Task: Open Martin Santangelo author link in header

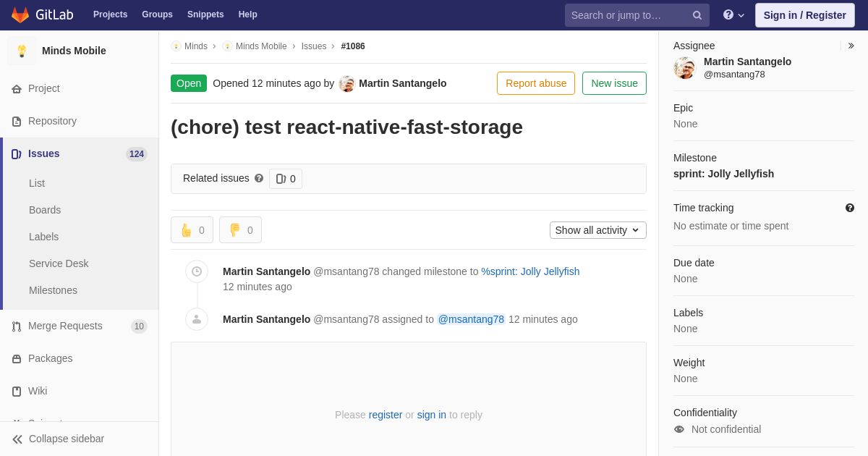Action: 403,83
